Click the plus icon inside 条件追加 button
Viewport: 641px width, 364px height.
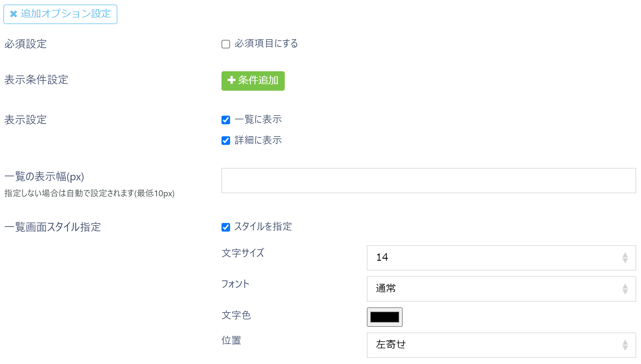(231, 80)
